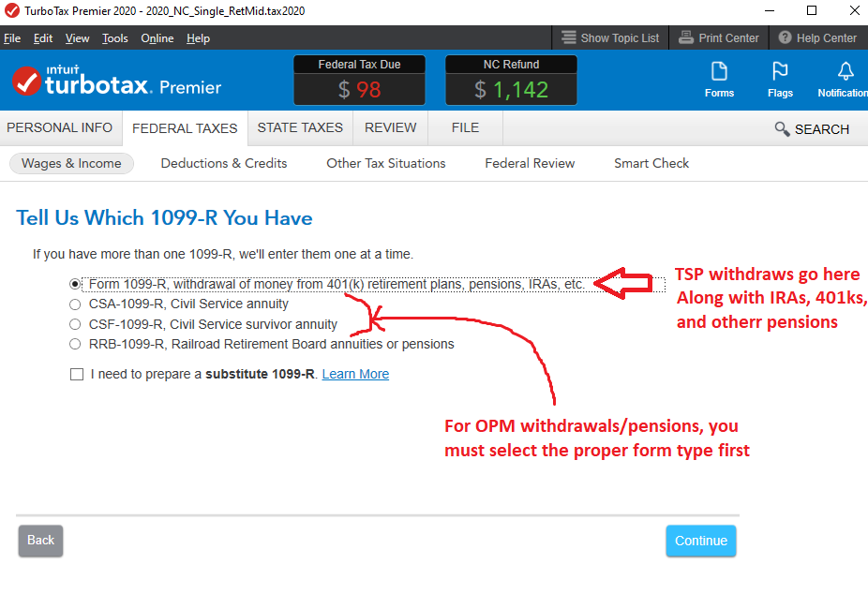
Task: Go to Deductions & Credits section
Action: point(224,163)
